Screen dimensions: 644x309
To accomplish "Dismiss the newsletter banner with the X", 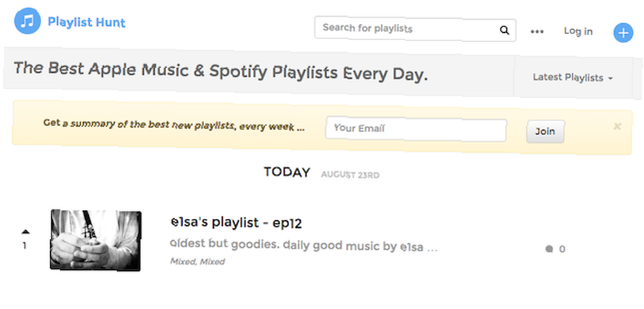I will pos(617,126).
